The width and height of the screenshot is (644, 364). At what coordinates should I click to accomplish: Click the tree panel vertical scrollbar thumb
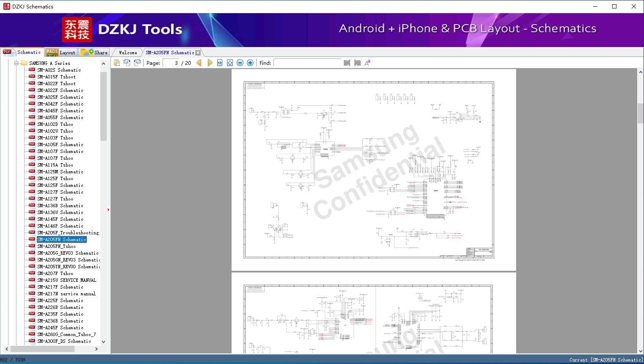click(104, 106)
